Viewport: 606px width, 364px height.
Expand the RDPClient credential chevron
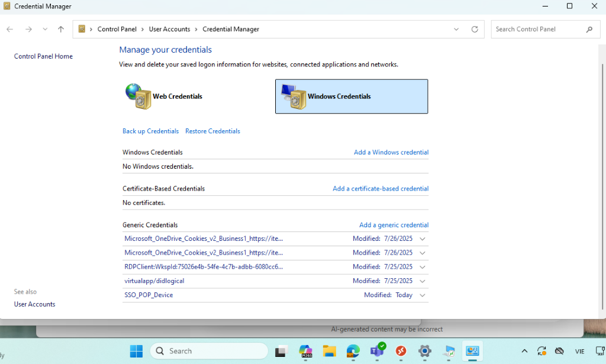tap(423, 267)
